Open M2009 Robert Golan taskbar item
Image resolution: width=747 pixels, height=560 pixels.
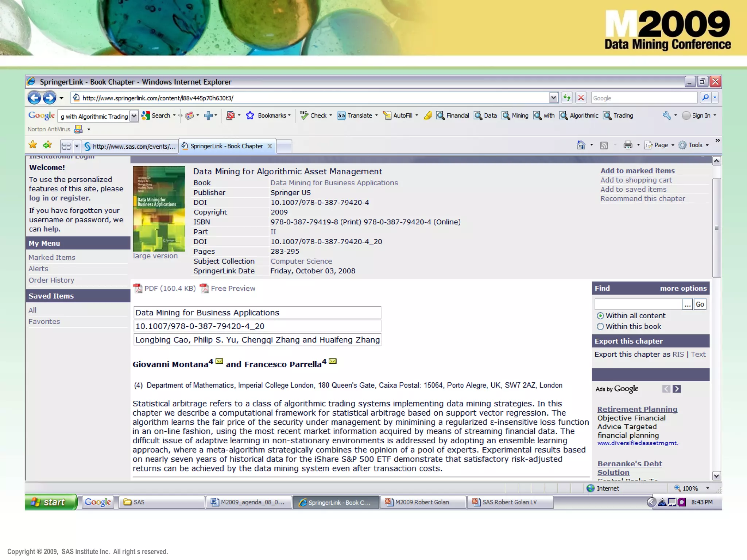coord(423,502)
